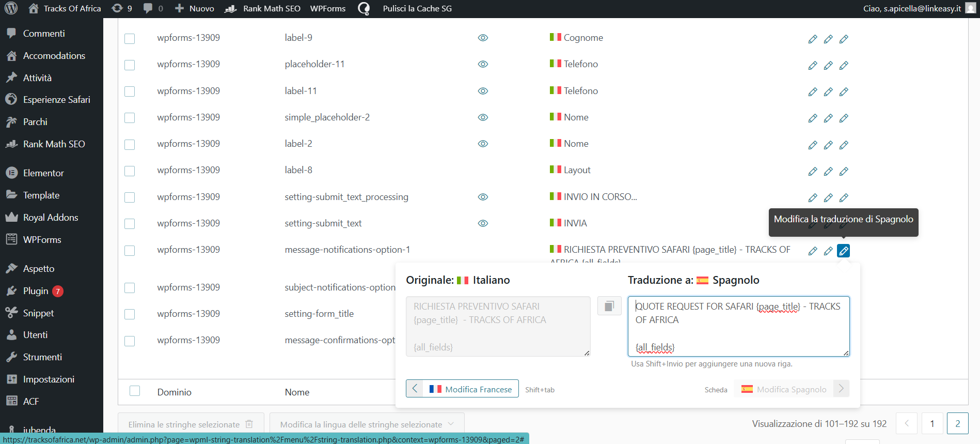980x444 pixels.
Task: Edit third translation pencil for label-11 row
Action: click(844, 92)
